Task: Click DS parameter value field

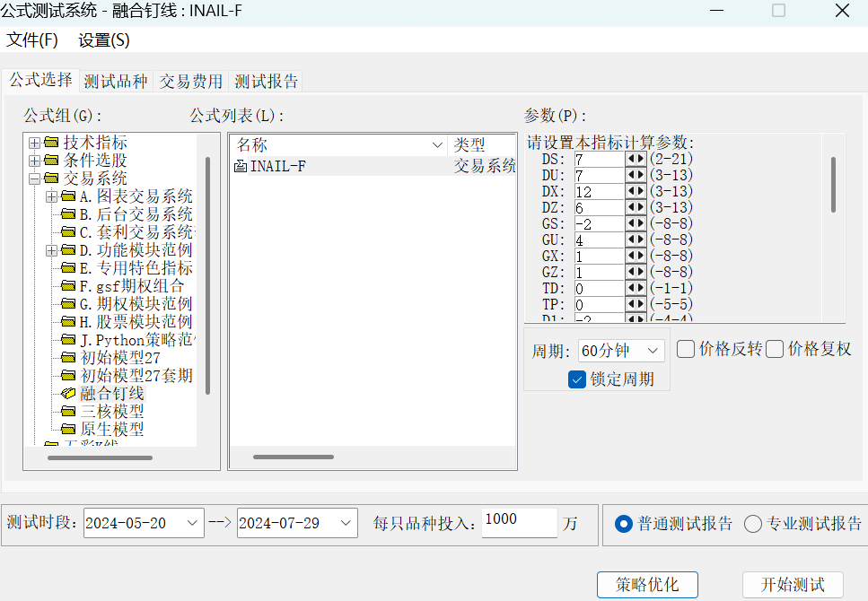Action: point(600,160)
